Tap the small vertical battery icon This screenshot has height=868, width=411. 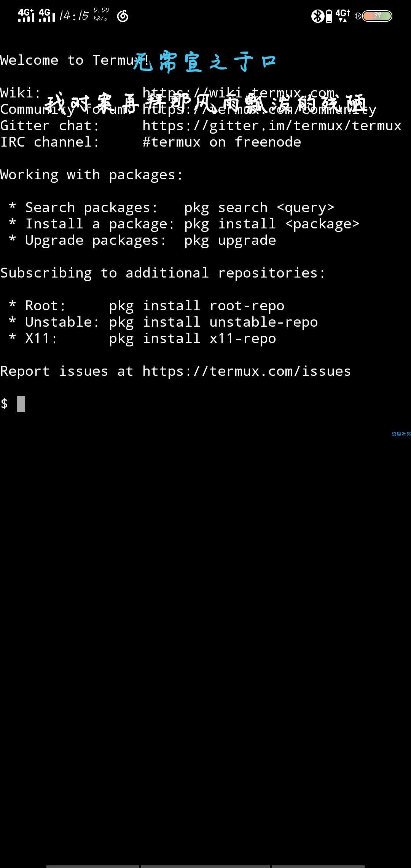point(329,16)
